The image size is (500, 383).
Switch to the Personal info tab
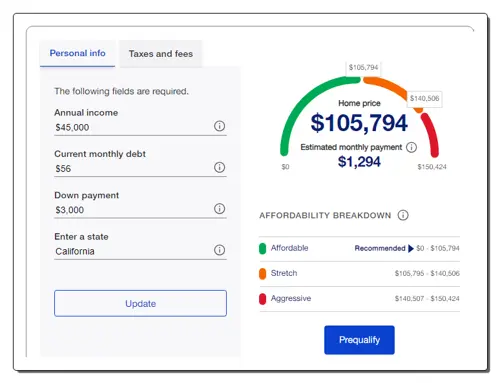click(77, 53)
